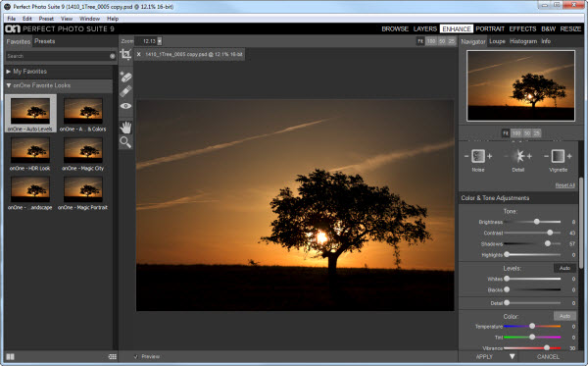This screenshot has height=366, width=588.
Task: Increase Noise with plus icon
Action: pos(489,156)
